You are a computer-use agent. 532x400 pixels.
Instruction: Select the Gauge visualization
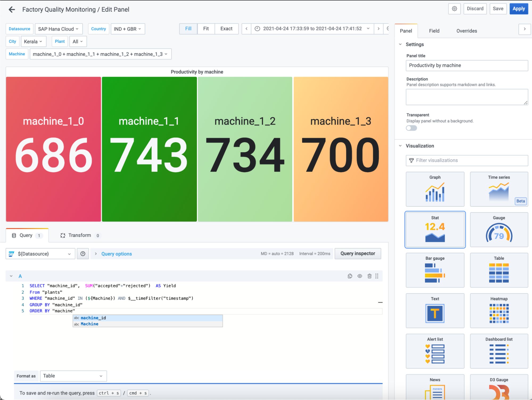click(x=499, y=229)
